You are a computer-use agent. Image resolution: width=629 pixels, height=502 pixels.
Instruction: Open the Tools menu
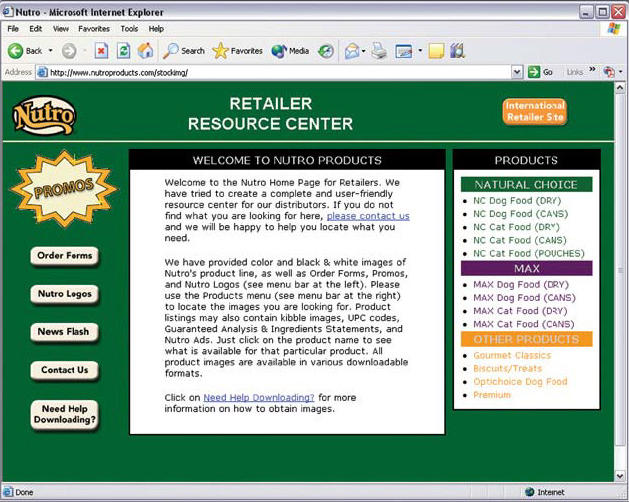pyautogui.click(x=129, y=29)
